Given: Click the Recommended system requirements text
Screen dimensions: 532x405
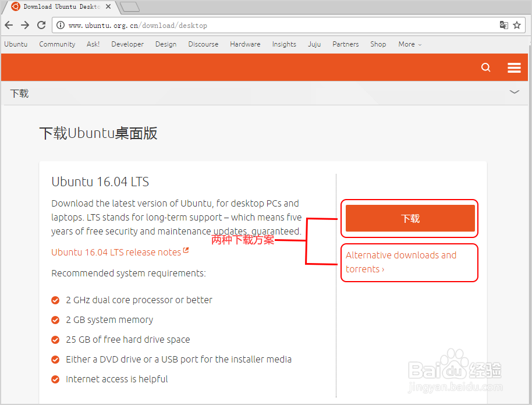Looking at the screenshot, I should click(x=129, y=273).
